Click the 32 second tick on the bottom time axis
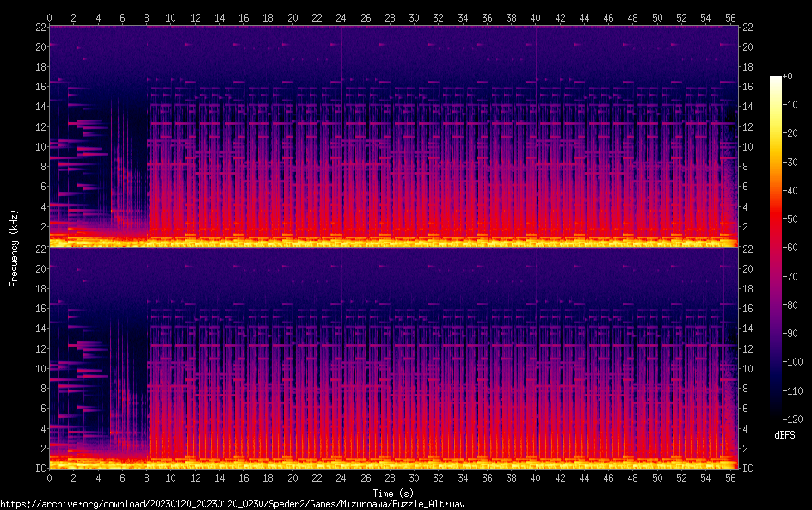The height and width of the screenshot is (510, 812). pyautogui.click(x=439, y=477)
